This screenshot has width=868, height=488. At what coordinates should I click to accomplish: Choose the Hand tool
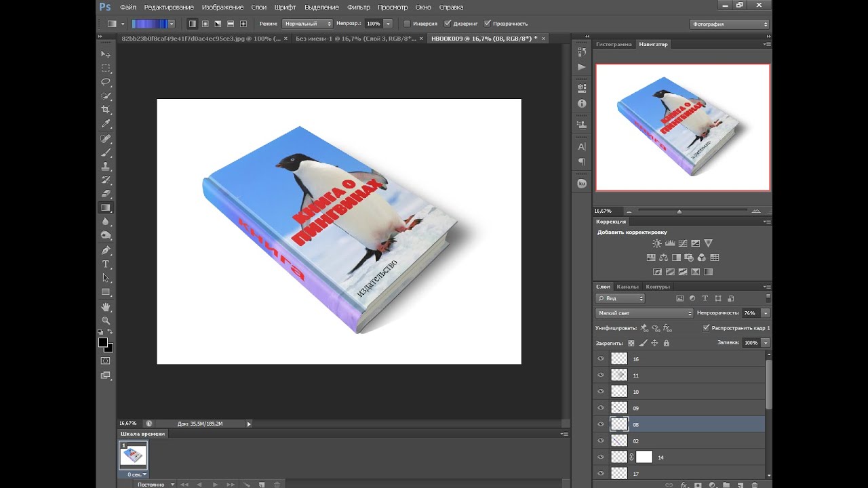click(x=106, y=307)
